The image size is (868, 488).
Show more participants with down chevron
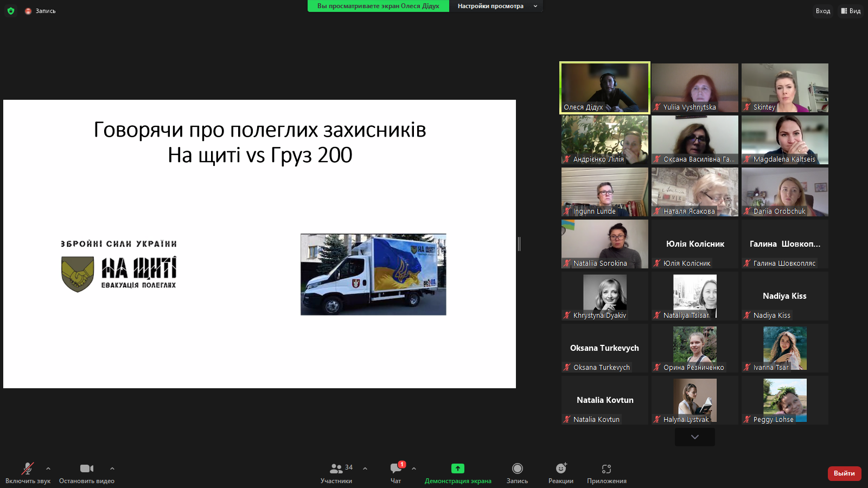pyautogui.click(x=694, y=437)
